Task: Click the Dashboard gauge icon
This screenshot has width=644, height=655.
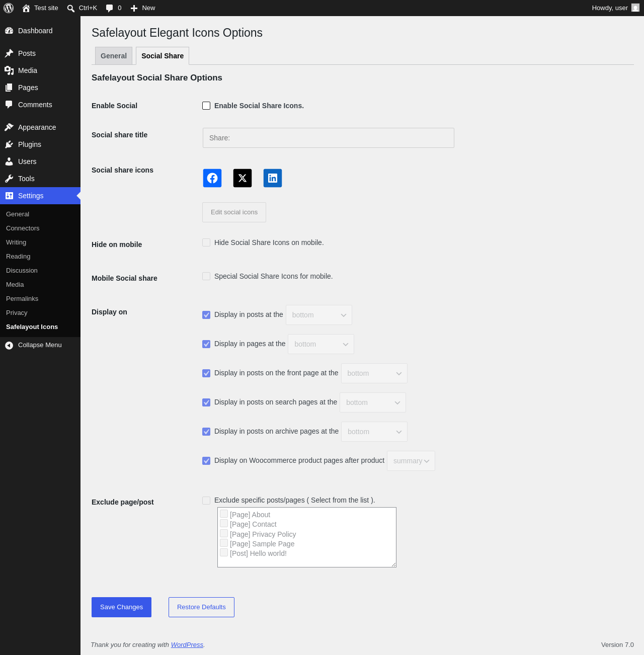Action: [x=9, y=31]
